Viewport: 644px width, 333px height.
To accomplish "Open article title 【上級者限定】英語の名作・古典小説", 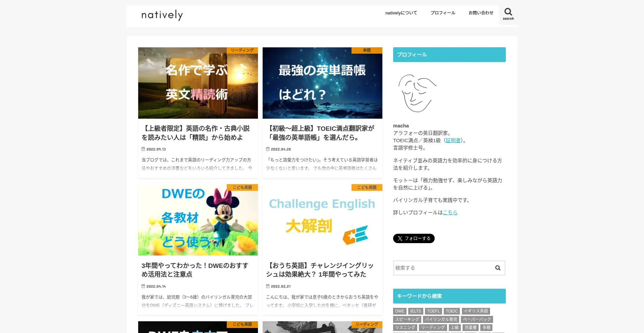I will (x=196, y=133).
